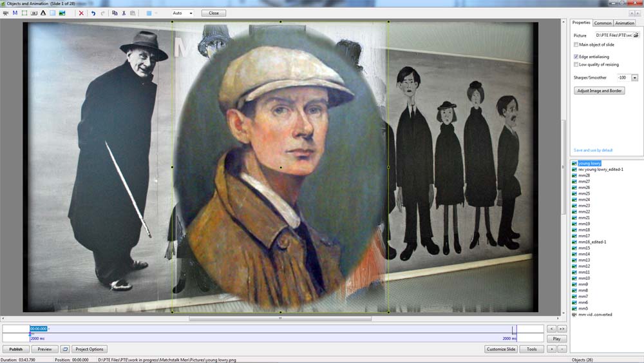This screenshot has height=363, width=644.
Task: Click the Publish button
Action: coord(16,349)
